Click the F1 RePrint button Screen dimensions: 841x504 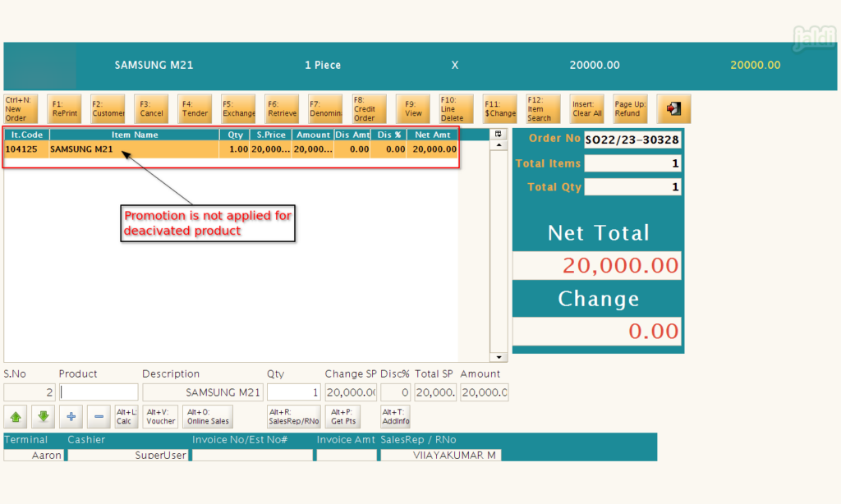coord(64,109)
